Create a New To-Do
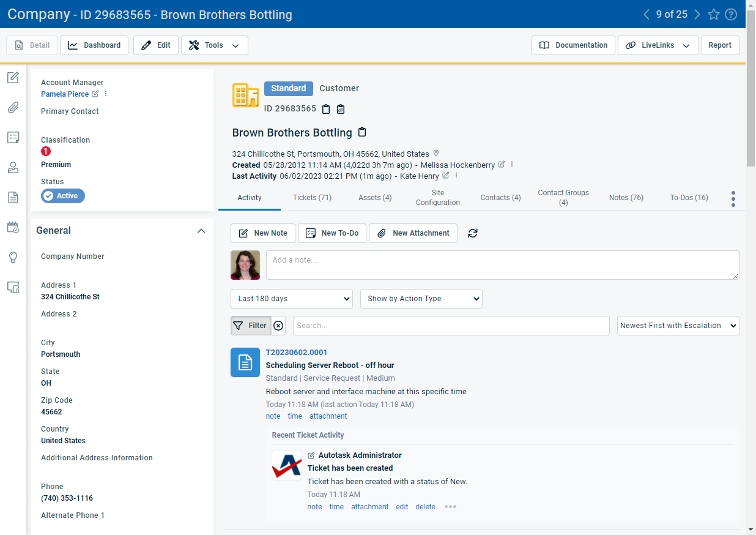This screenshot has height=535, width=756. (x=332, y=233)
